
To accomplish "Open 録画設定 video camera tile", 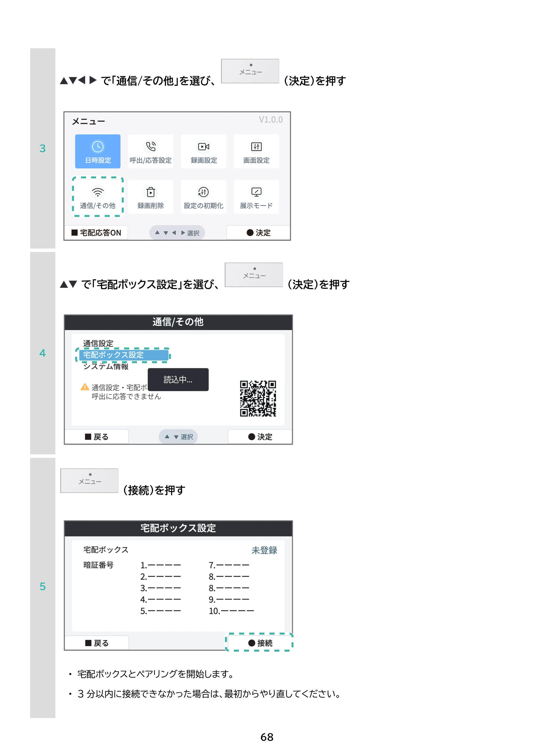I will [x=204, y=152].
